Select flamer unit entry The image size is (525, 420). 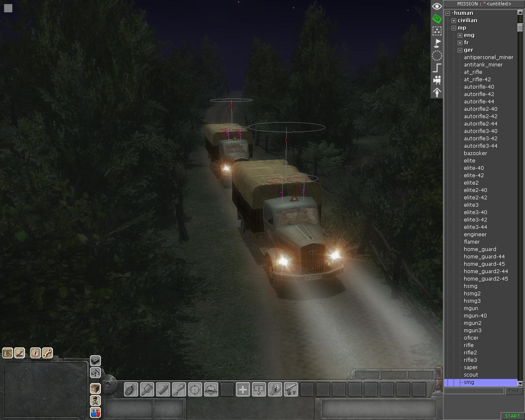pos(472,242)
